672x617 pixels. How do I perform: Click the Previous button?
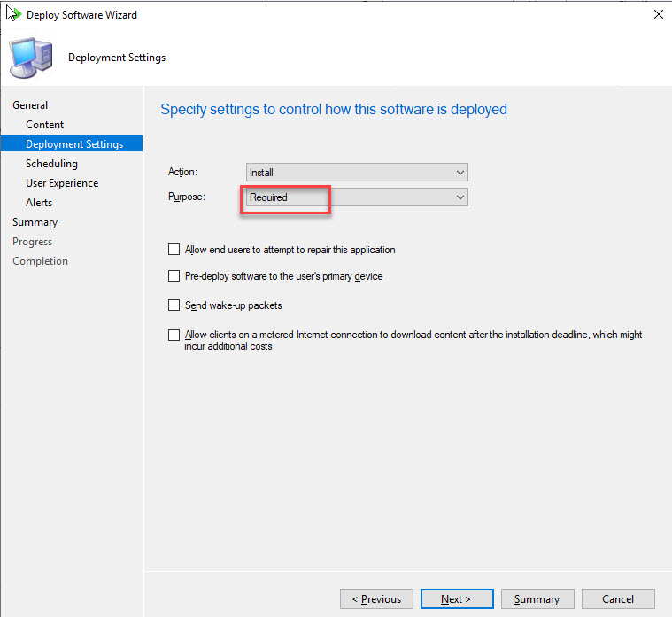(376, 599)
